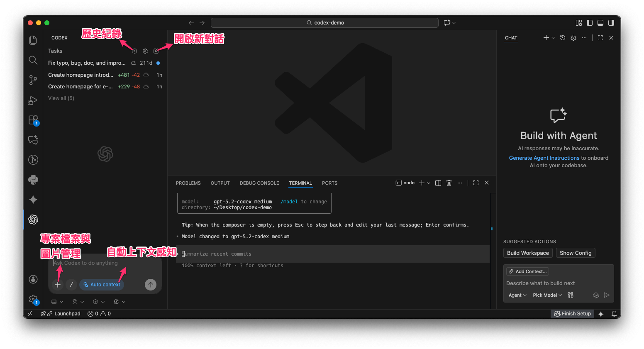
Task: Split the terminal panel
Action: [438, 183]
